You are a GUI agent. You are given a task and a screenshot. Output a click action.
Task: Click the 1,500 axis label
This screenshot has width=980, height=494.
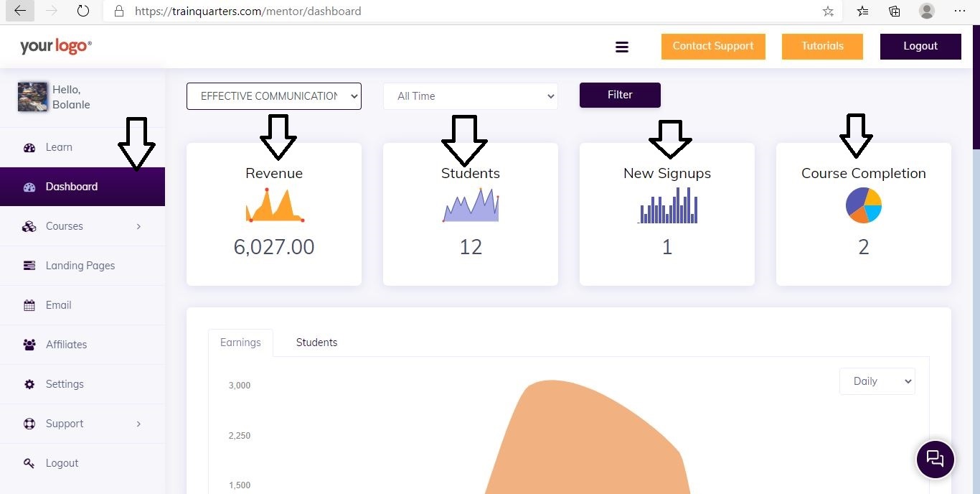click(x=240, y=485)
